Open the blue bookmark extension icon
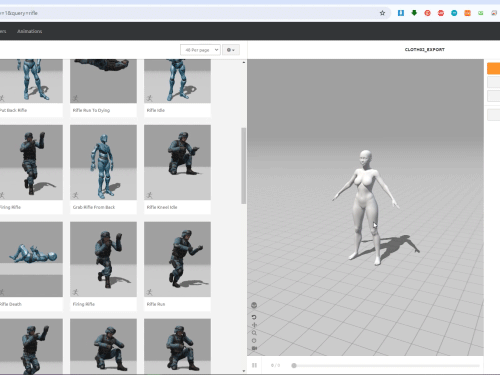 pyautogui.click(x=401, y=13)
